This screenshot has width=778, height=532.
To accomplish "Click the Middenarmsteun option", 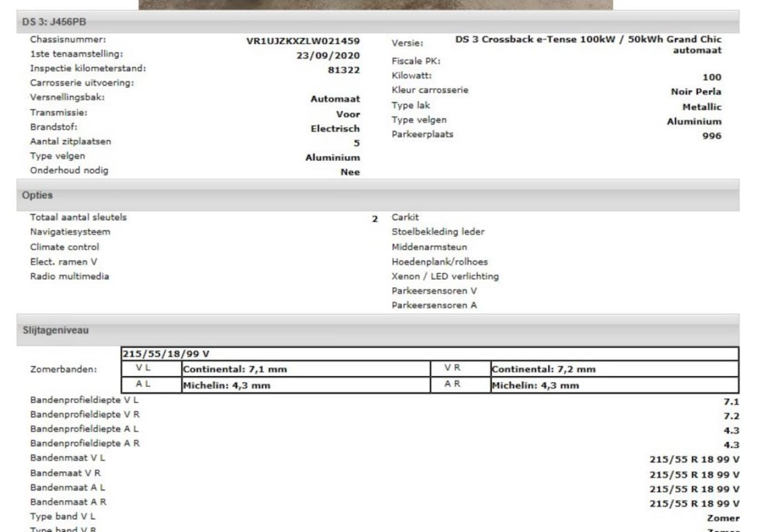I will tap(429, 247).
